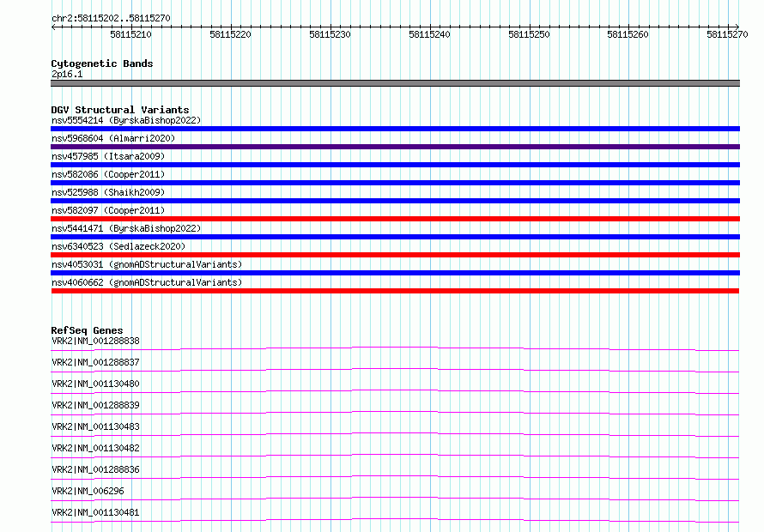Viewport: 764px width, 532px height.
Task: Open variant nsv4053031 (gnomADStructuralVariants) label
Action: (x=147, y=264)
